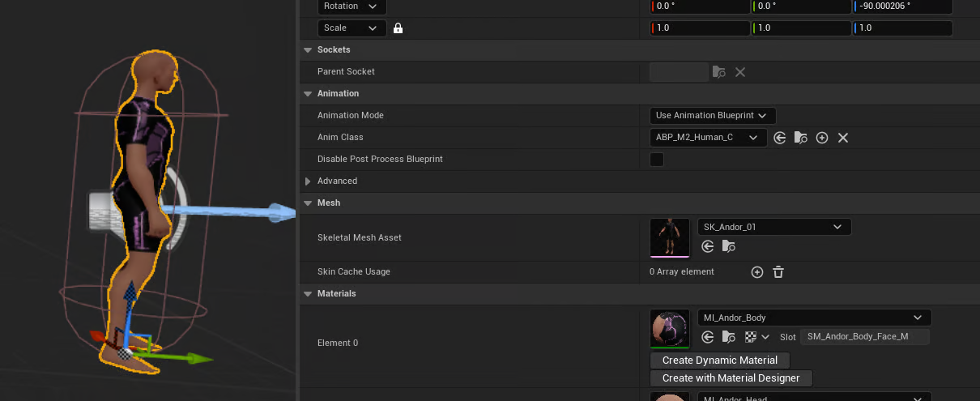Browse to Parent Socket in Content Browser
The image size is (980, 401).
(x=719, y=72)
